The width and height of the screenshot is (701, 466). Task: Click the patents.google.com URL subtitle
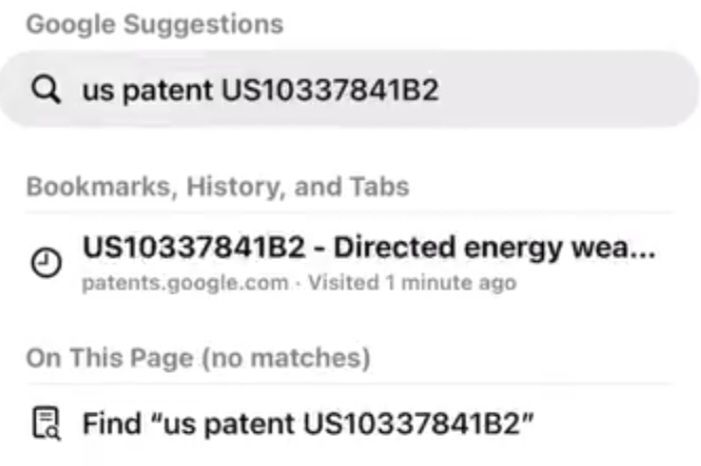pyautogui.click(x=184, y=283)
